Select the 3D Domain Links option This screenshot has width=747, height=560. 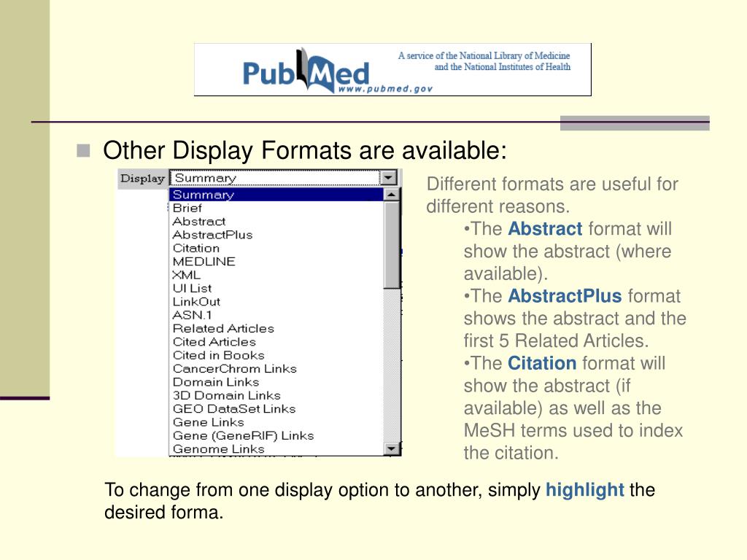pyautogui.click(x=276, y=394)
